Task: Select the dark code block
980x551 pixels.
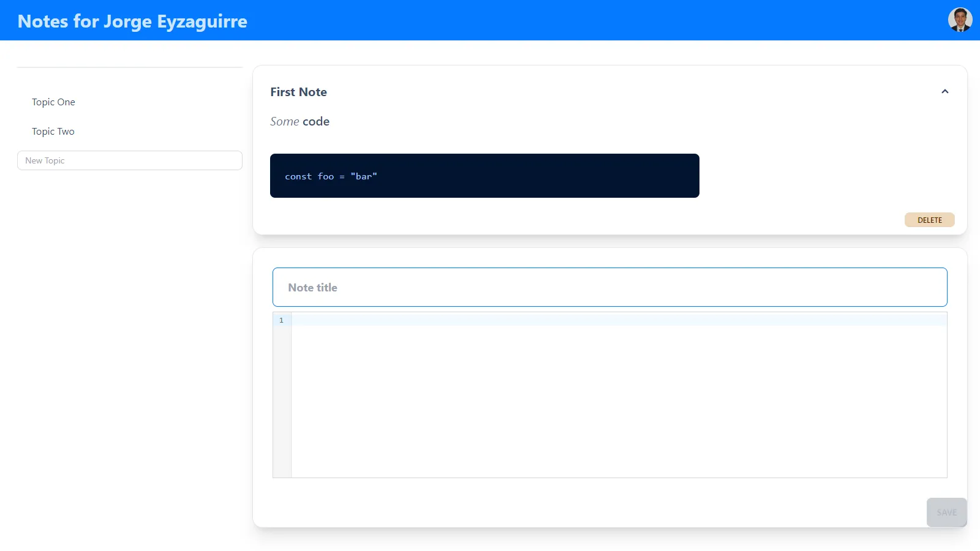Action: (x=484, y=176)
